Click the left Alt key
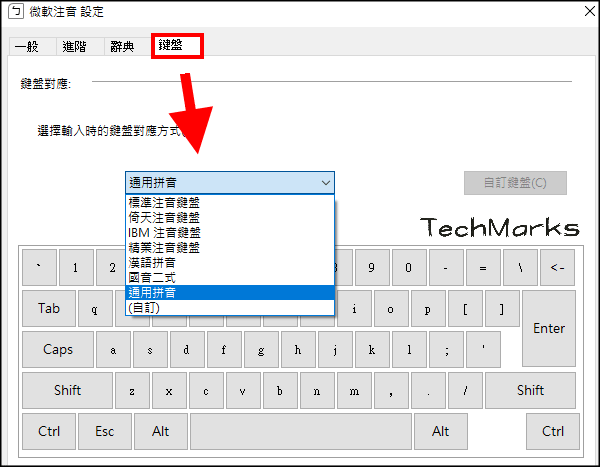This screenshot has width=600, height=467. pos(161,431)
